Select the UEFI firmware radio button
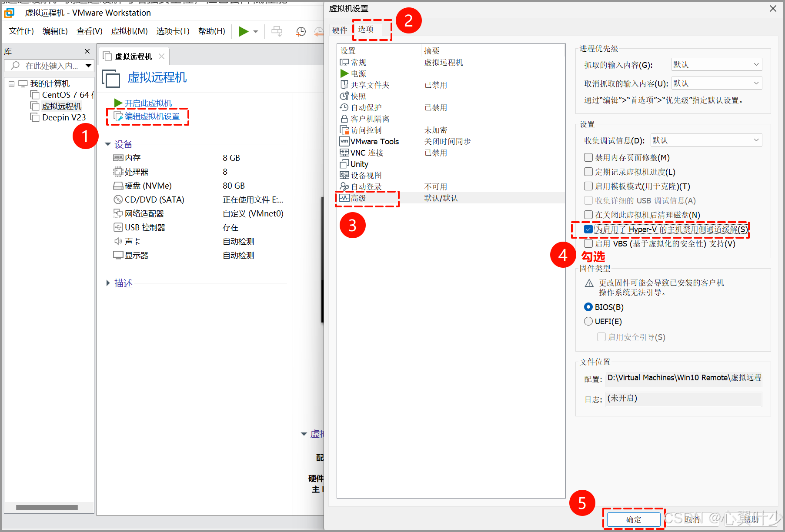 pyautogui.click(x=588, y=321)
